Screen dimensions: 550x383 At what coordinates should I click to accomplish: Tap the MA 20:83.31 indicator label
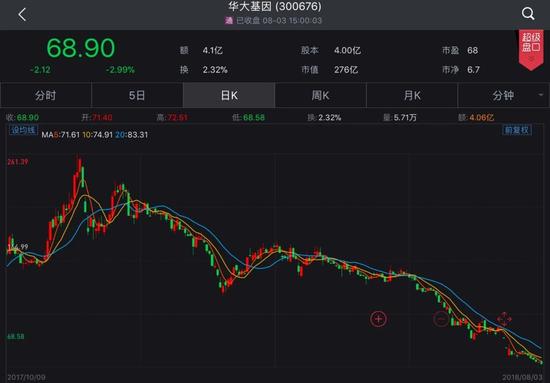coord(132,135)
